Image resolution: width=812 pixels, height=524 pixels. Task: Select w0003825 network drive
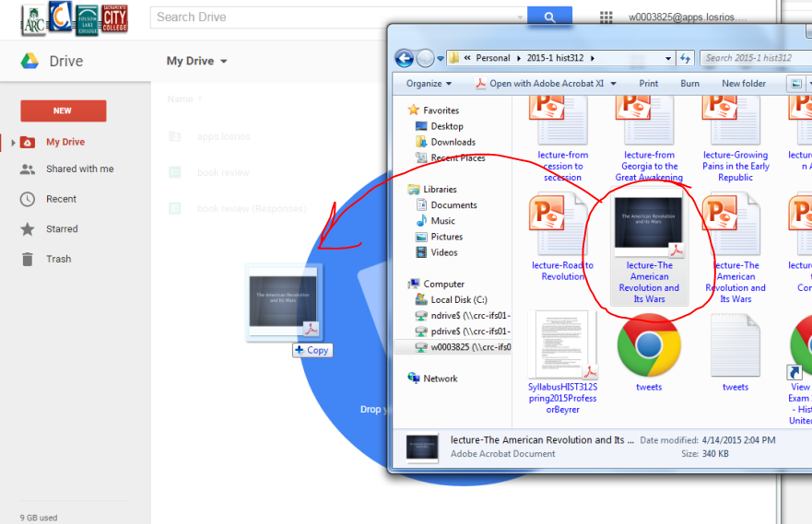coord(463,347)
